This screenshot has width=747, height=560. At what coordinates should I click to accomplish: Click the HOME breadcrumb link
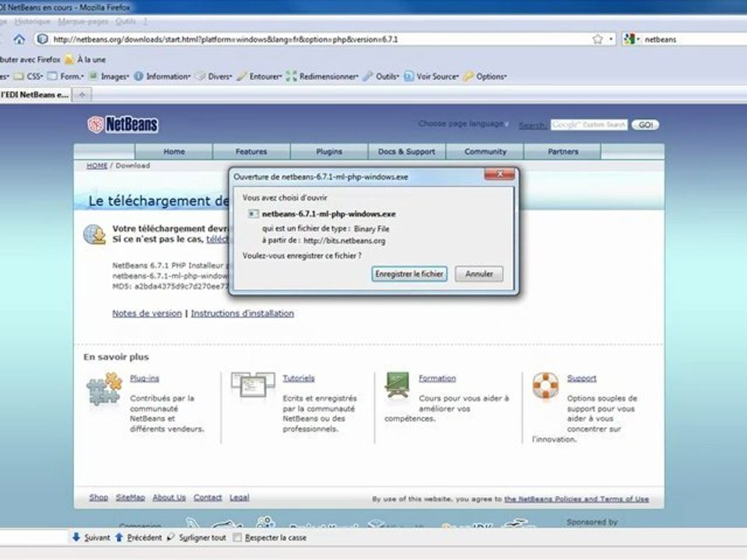[x=96, y=166]
